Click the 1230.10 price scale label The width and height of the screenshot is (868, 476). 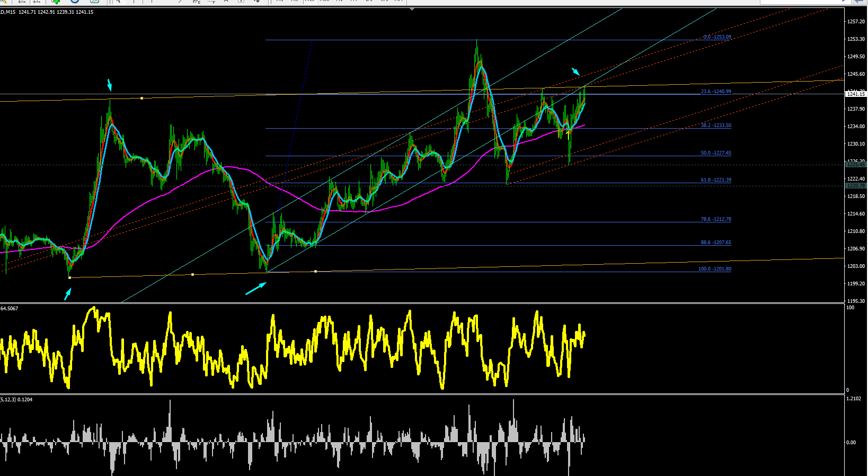point(856,144)
